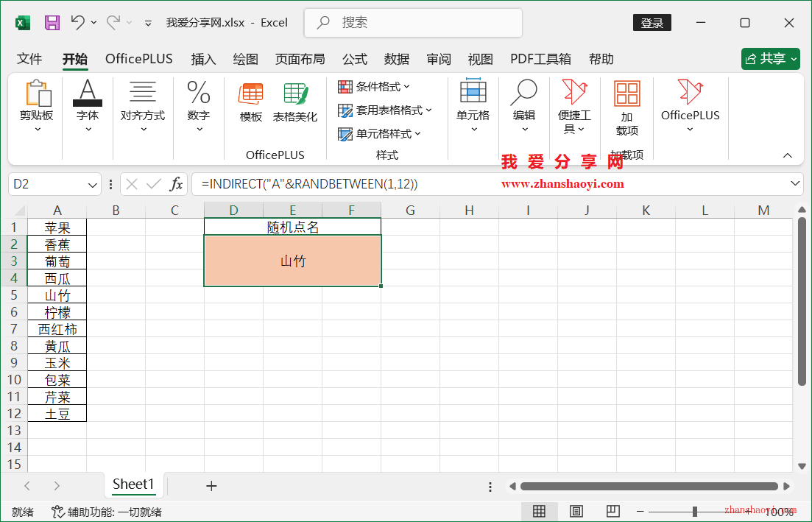Switch to Page Layout view icon
This screenshot has width=812, height=522.
click(x=576, y=512)
